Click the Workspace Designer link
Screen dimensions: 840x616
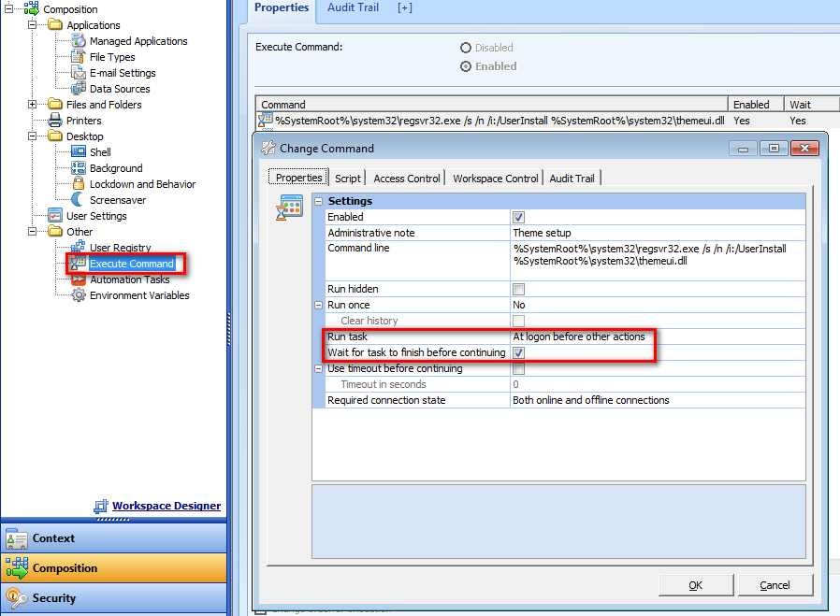[165, 506]
